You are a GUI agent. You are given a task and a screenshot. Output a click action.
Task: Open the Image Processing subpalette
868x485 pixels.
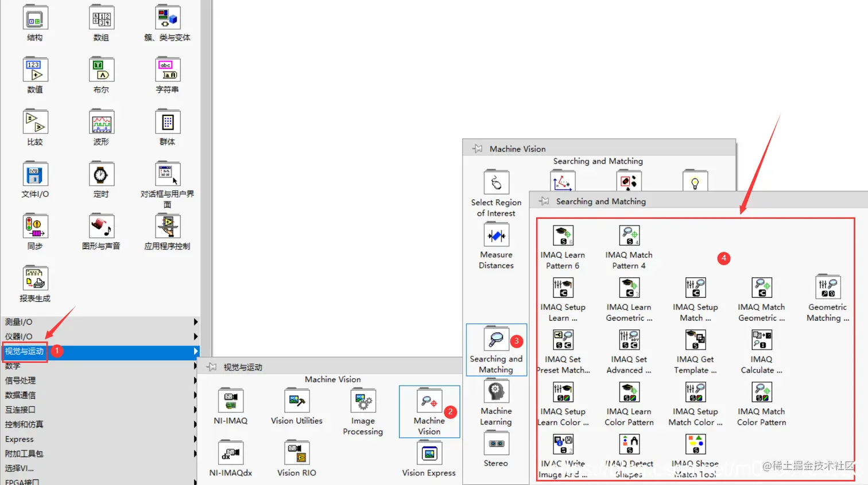tap(363, 401)
